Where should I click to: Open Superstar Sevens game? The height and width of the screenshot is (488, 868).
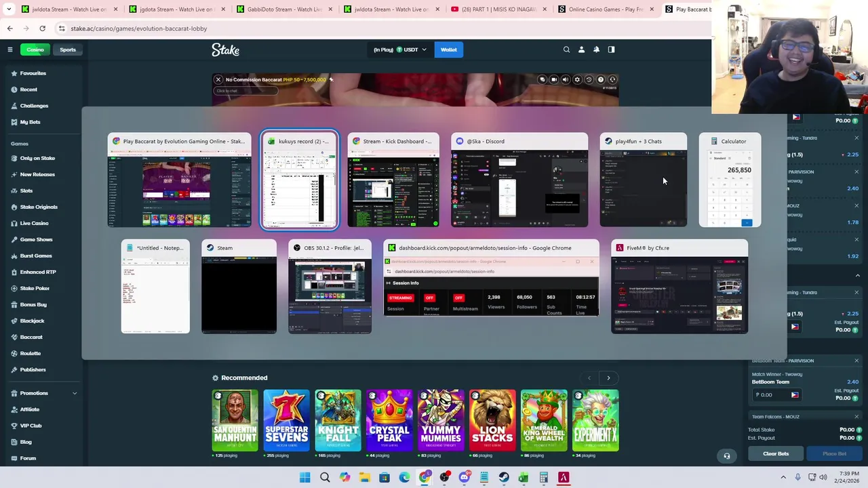[286, 420]
